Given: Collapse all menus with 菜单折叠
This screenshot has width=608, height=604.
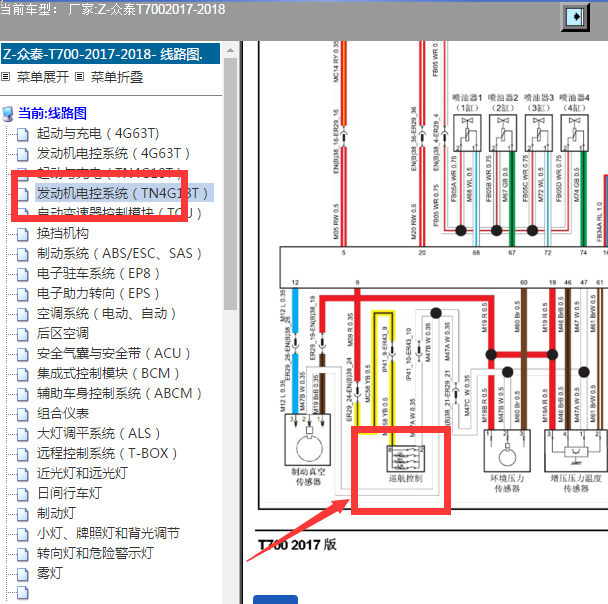Looking at the screenshot, I should click(117, 77).
